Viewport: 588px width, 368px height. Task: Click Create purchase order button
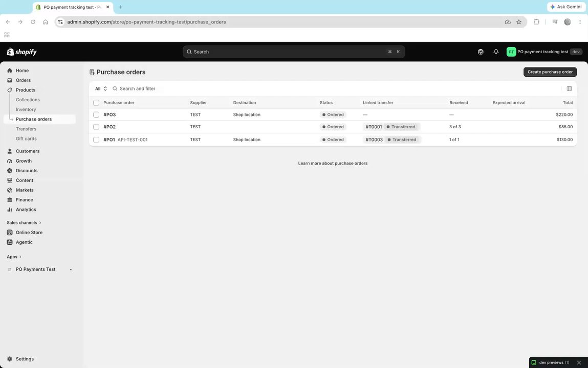550,72
